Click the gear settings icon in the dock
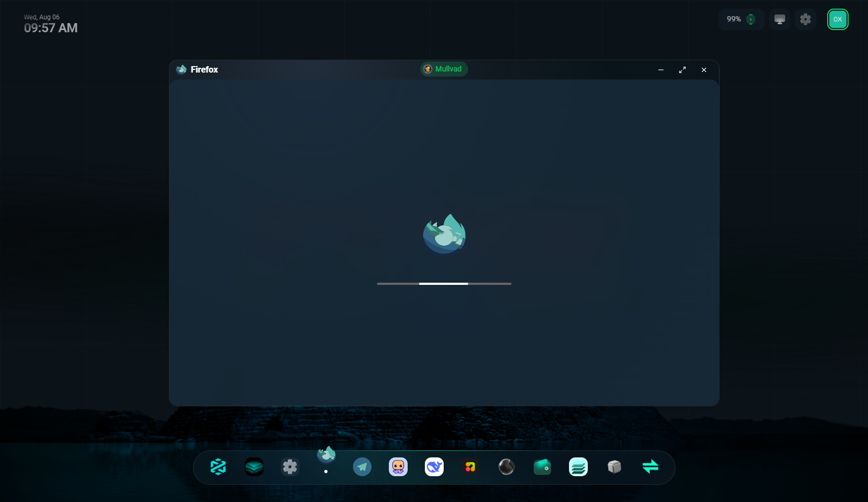The width and height of the screenshot is (868, 502). click(290, 467)
